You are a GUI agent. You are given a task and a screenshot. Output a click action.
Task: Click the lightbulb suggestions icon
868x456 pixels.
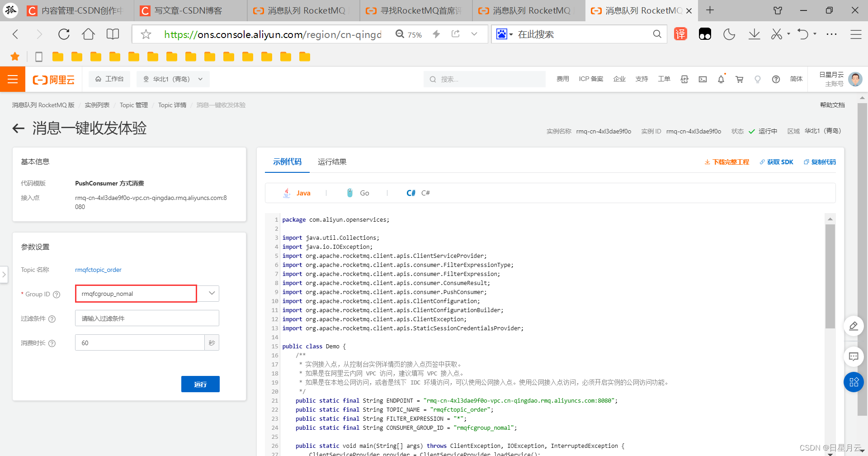click(758, 79)
